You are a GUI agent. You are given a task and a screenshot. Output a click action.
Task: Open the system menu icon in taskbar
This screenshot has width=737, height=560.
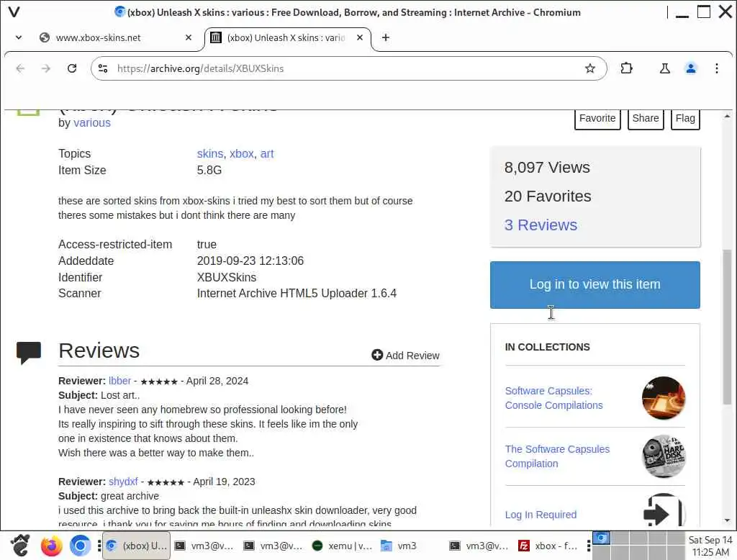pos(19,546)
